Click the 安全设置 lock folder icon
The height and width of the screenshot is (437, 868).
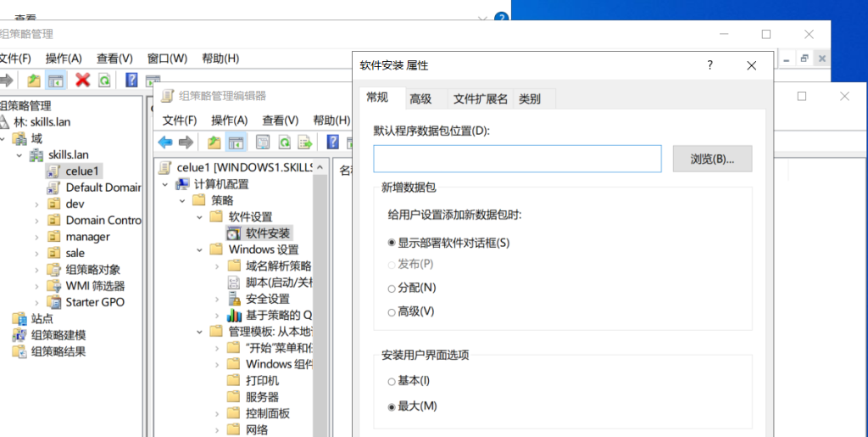(x=234, y=299)
